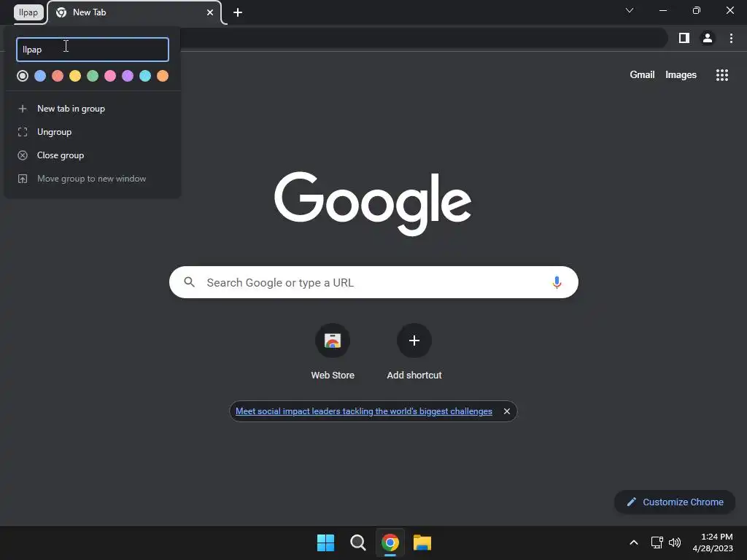Click Customize Chrome button
The width and height of the screenshot is (747, 560).
(x=675, y=502)
